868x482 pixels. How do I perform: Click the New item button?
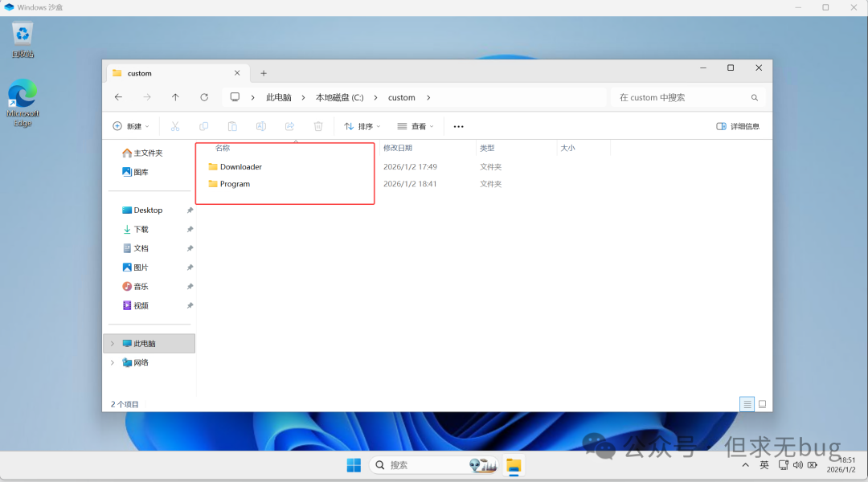[132, 126]
